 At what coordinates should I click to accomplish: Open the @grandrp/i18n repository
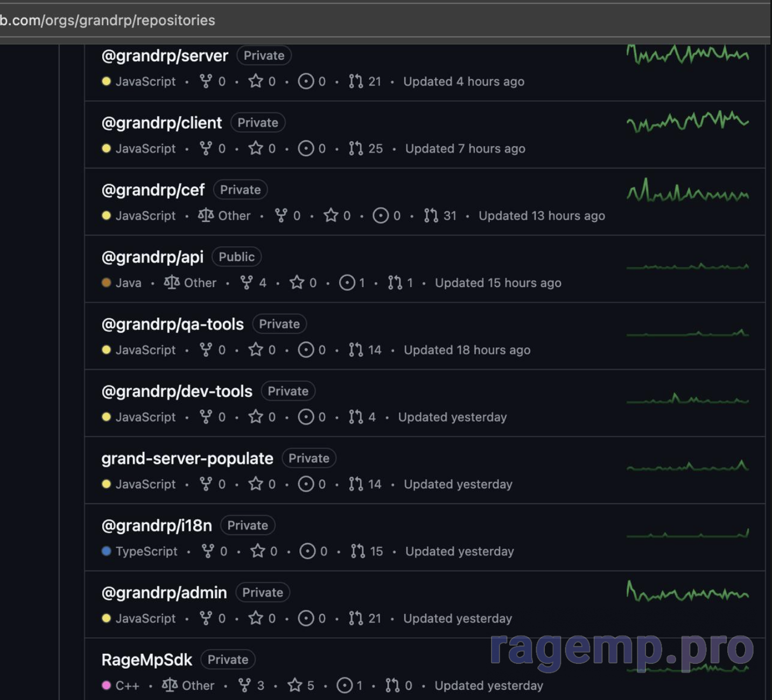[x=157, y=526]
